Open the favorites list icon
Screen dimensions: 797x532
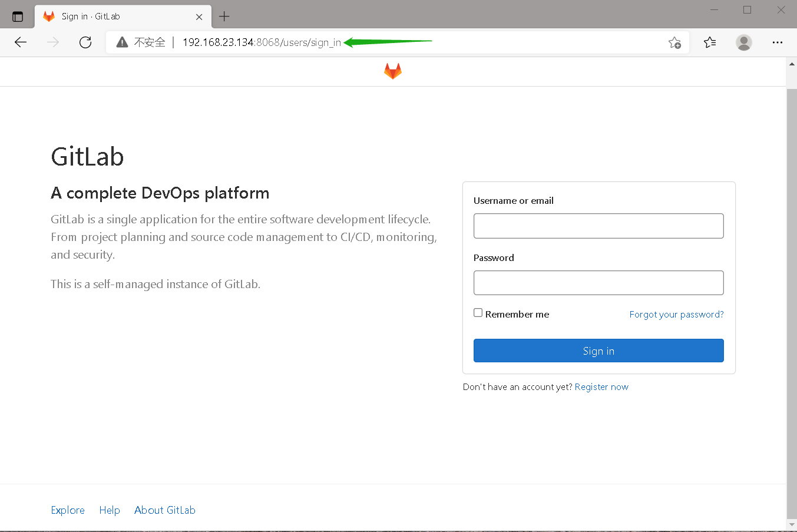pos(710,42)
